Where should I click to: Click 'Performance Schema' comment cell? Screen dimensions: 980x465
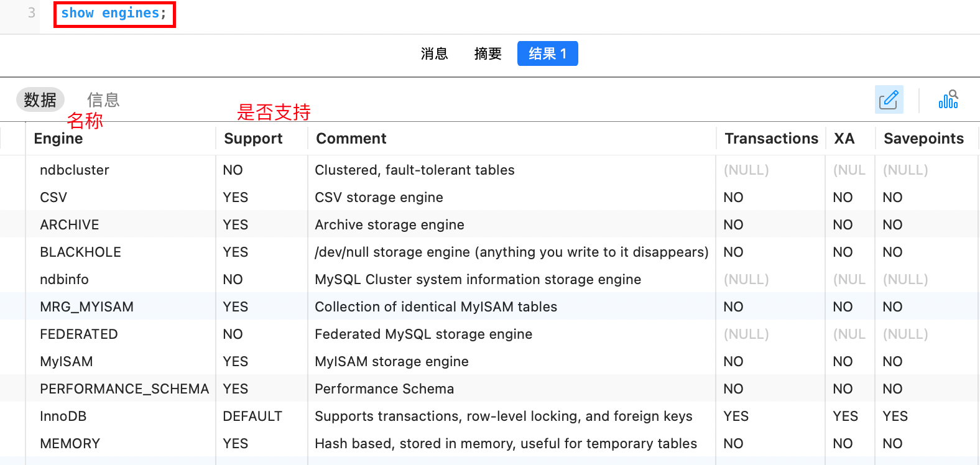384,389
